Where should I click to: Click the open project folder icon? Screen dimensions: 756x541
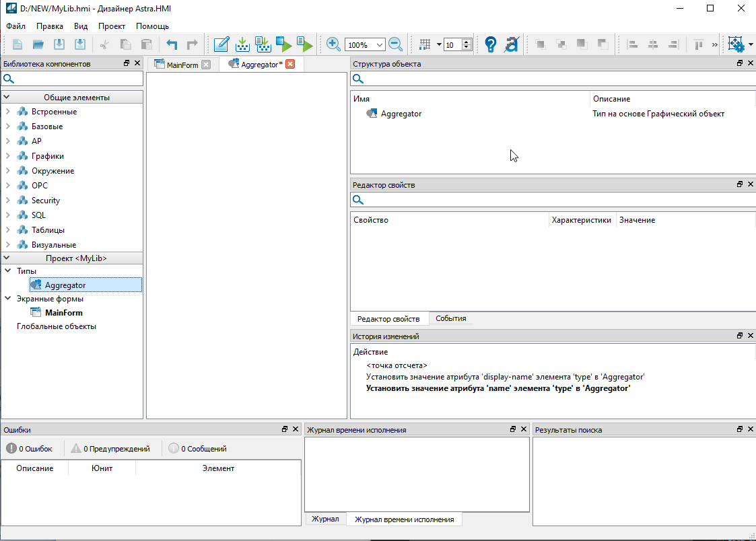(x=38, y=45)
